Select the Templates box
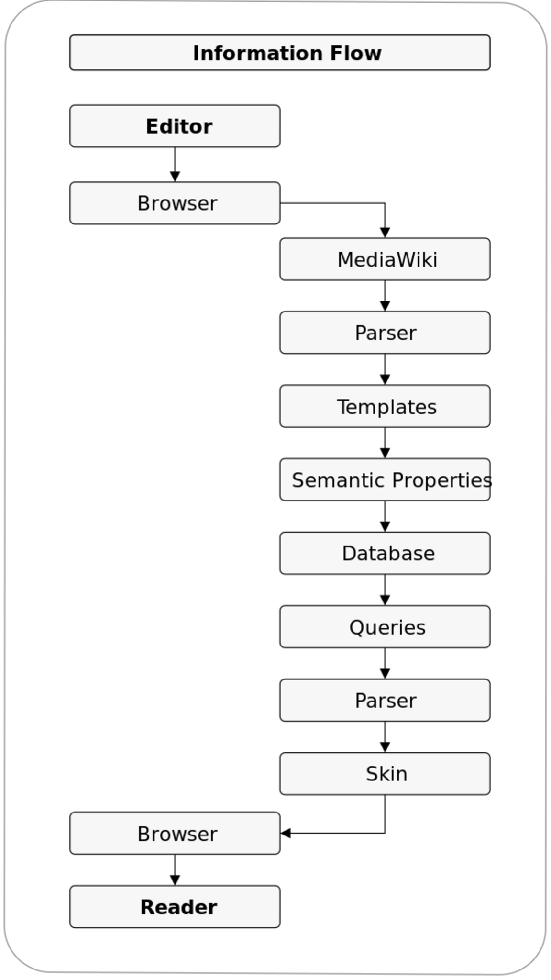Screen dimensions: 551x980 click(x=385, y=406)
